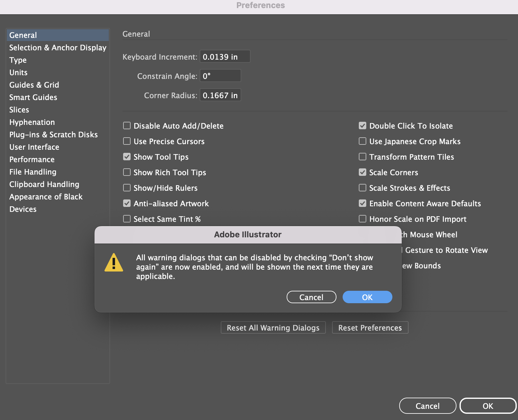
Task: Click the warning triangle icon in dialog
Action: coord(114,262)
